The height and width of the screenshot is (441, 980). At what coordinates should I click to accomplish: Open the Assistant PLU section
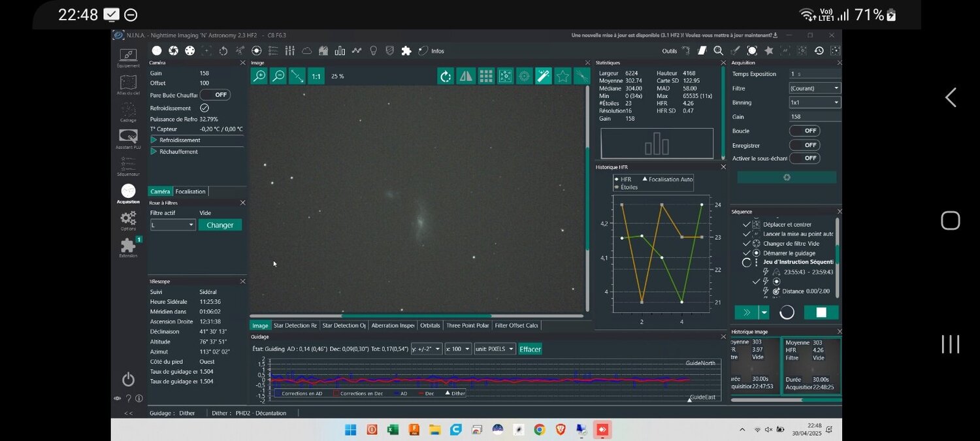pos(128,139)
